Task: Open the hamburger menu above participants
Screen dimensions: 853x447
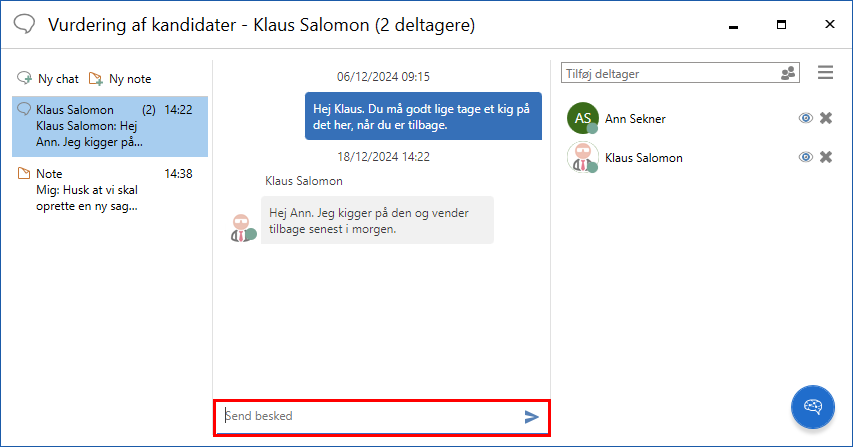Action: pos(825,73)
